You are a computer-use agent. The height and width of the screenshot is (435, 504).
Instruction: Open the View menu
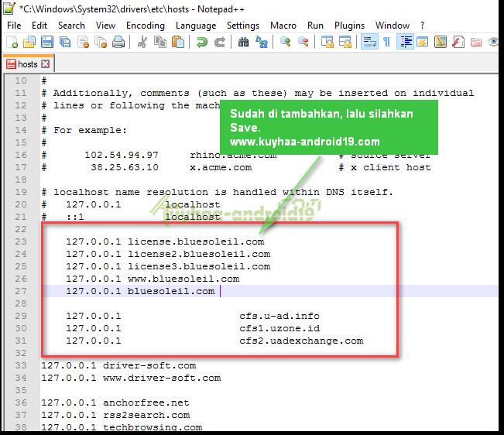click(x=105, y=26)
